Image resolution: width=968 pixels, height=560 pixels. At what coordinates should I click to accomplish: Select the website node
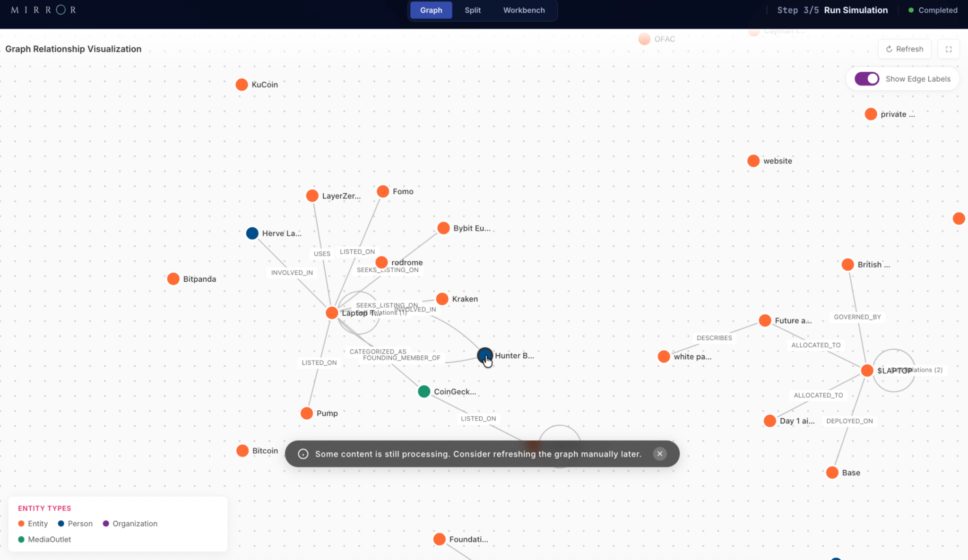pyautogui.click(x=753, y=161)
